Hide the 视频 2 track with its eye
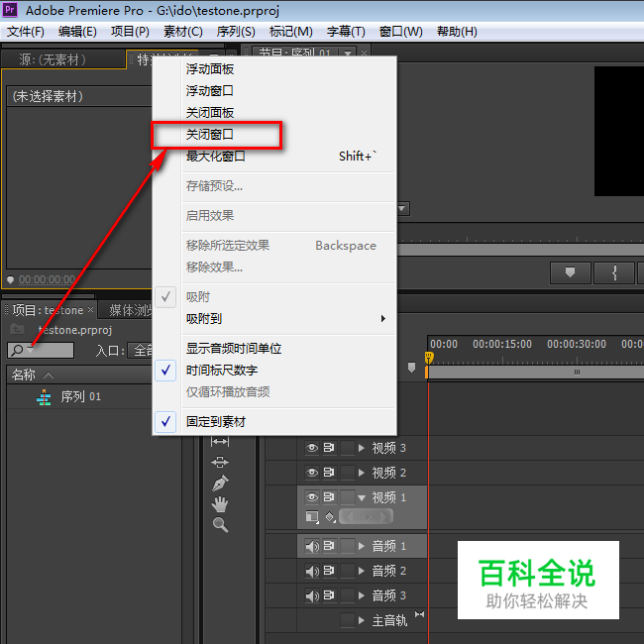 pyautogui.click(x=312, y=473)
